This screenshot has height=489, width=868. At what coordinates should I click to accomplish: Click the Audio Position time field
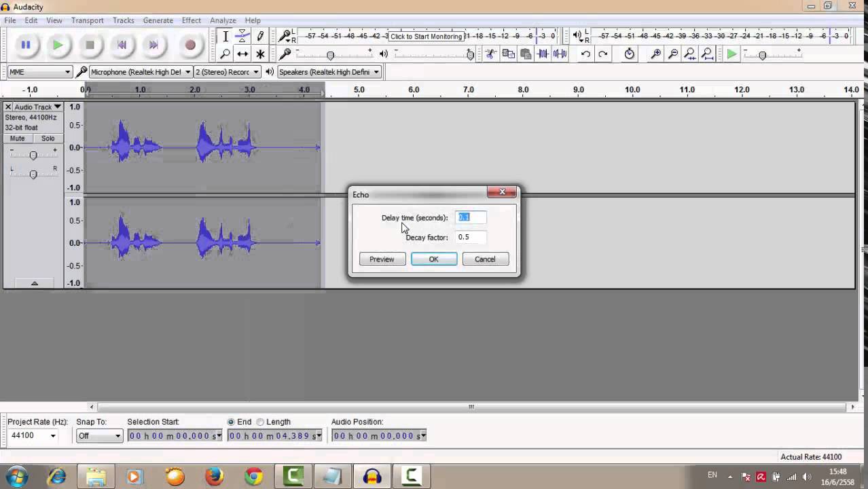(379, 435)
